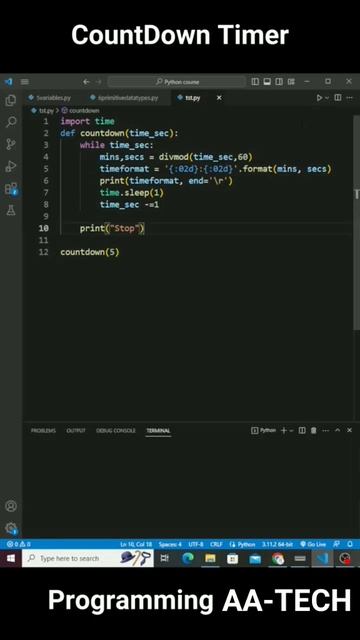This screenshot has width=360, height=640.
Task: Kill the terminal with the trash icon
Action: 313,430
